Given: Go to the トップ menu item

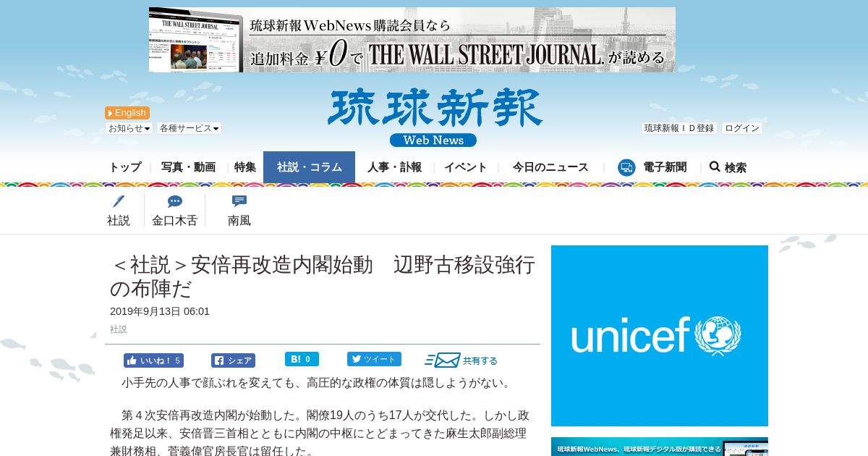Looking at the screenshot, I should (x=125, y=167).
